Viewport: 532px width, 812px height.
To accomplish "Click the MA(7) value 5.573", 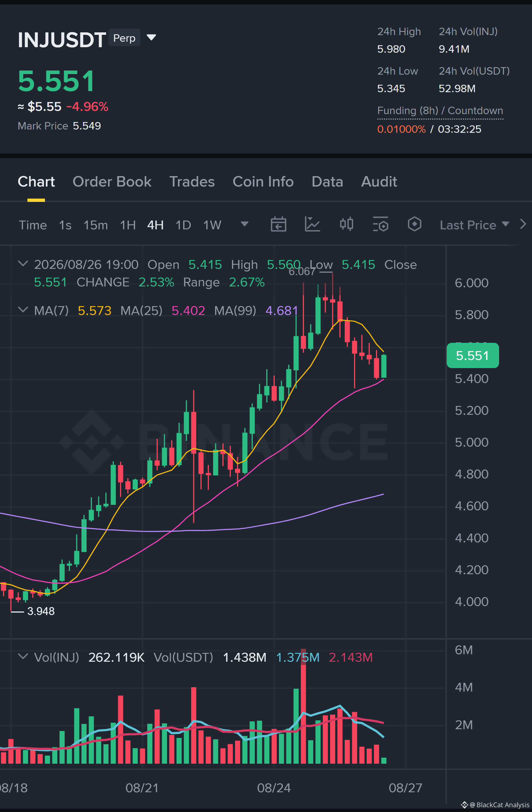I will (94, 311).
